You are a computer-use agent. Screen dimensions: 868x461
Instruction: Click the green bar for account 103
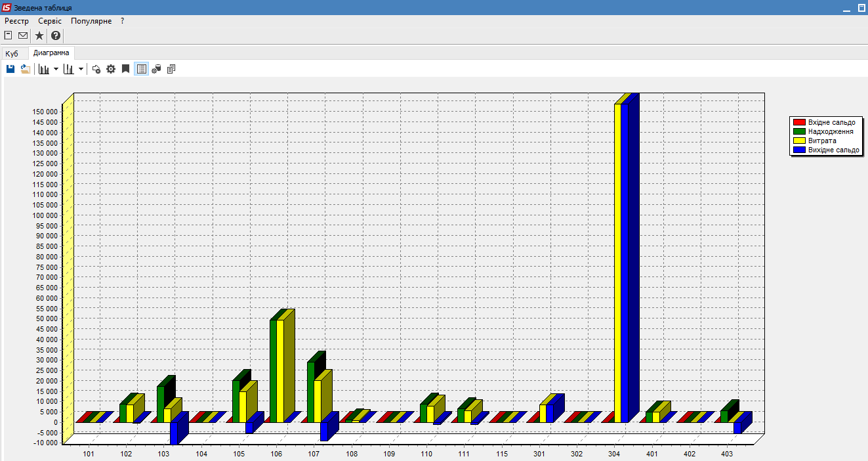click(x=160, y=404)
